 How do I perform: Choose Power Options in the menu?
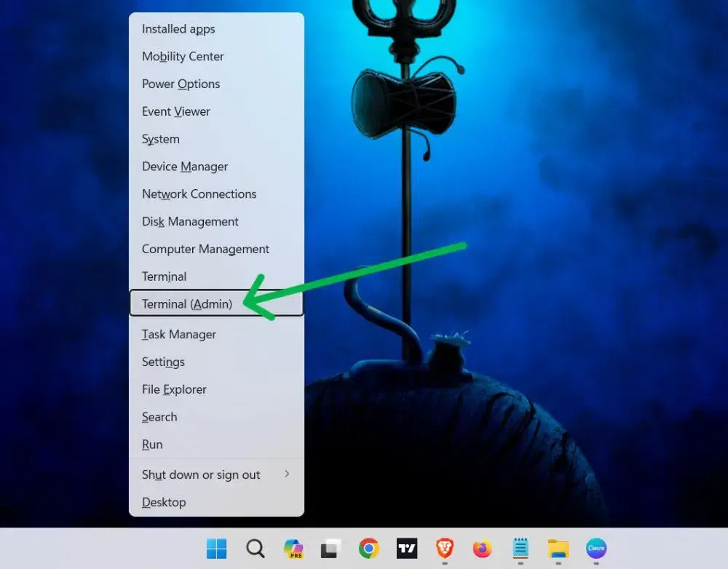(216, 84)
